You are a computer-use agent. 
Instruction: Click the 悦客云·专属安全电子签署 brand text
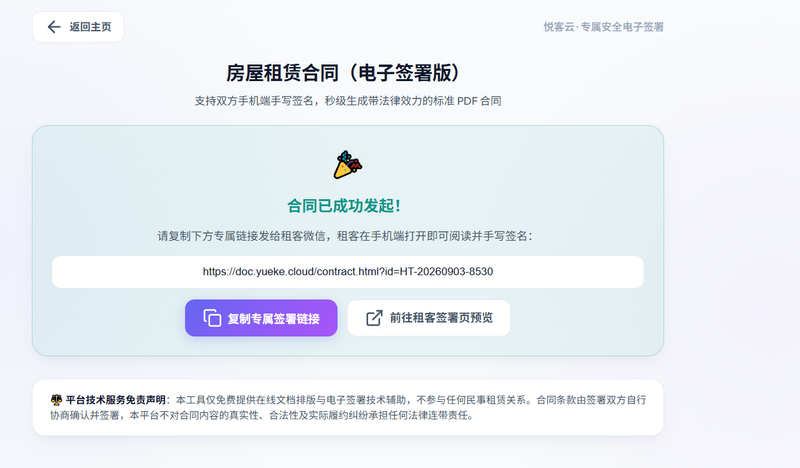pyautogui.click(x=604, y=27)
